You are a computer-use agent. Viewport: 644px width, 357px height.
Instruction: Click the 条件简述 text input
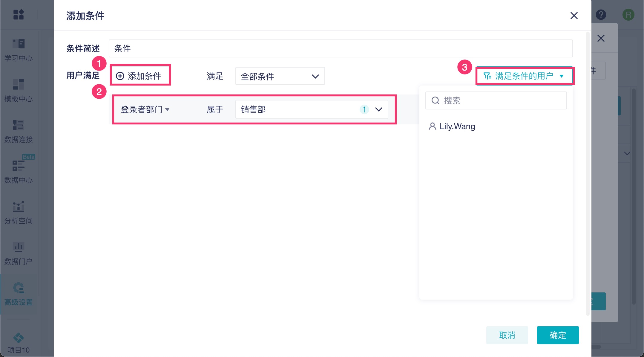click(x=341, y=48)
